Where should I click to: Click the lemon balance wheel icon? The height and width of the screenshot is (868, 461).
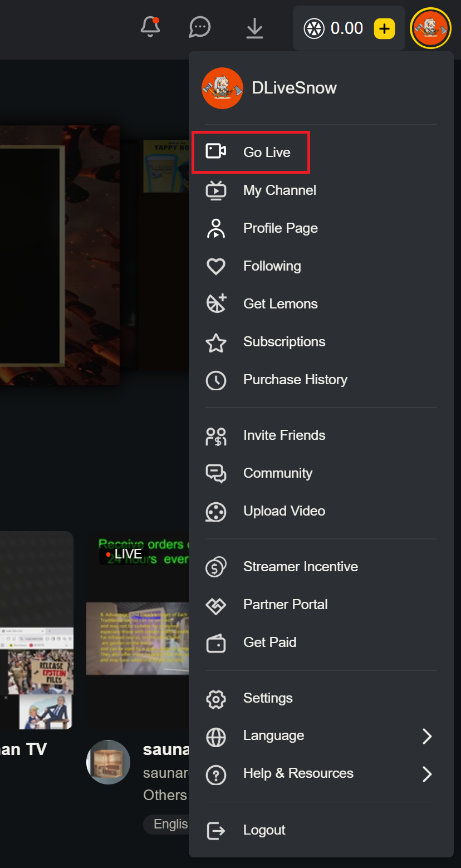[314, 28]
